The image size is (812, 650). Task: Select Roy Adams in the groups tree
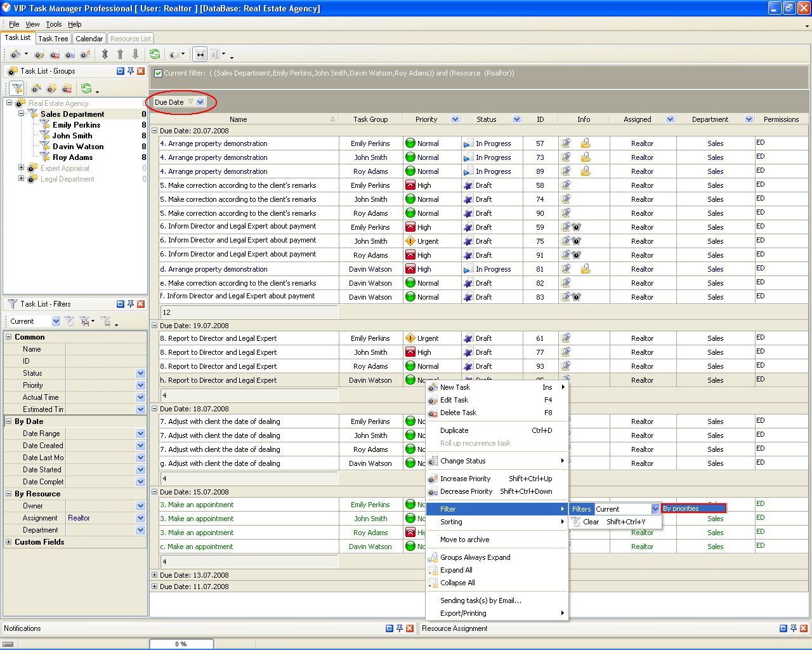[x=73, y=157]
